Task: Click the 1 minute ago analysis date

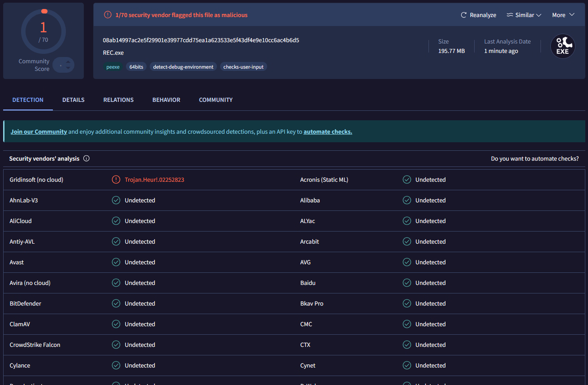Action: coord(501,51)
